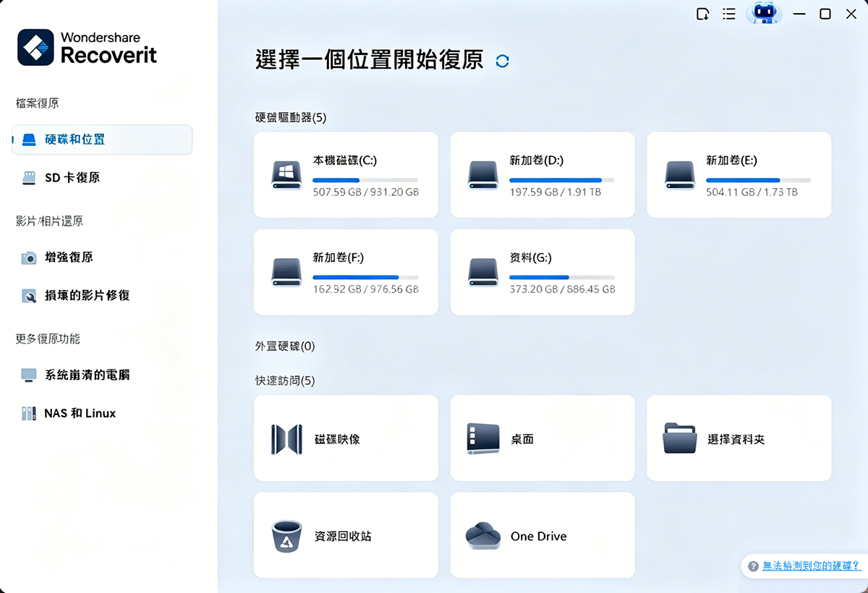Click the 選擇一個位置開始復原 heading

[x=370, y=60]
